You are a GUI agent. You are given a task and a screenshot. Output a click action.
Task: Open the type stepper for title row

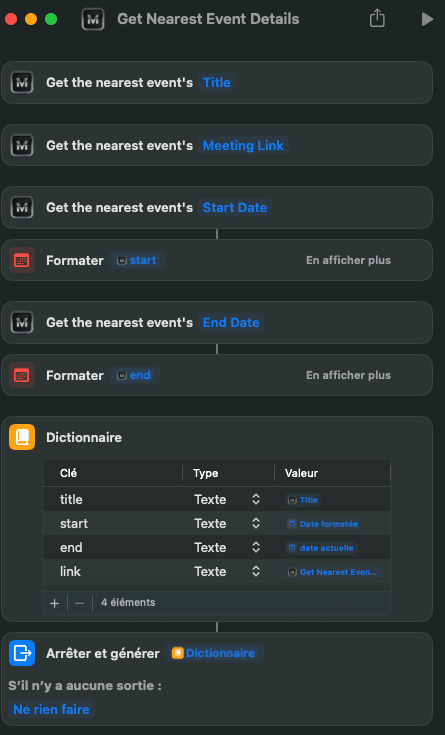(256, 499)
